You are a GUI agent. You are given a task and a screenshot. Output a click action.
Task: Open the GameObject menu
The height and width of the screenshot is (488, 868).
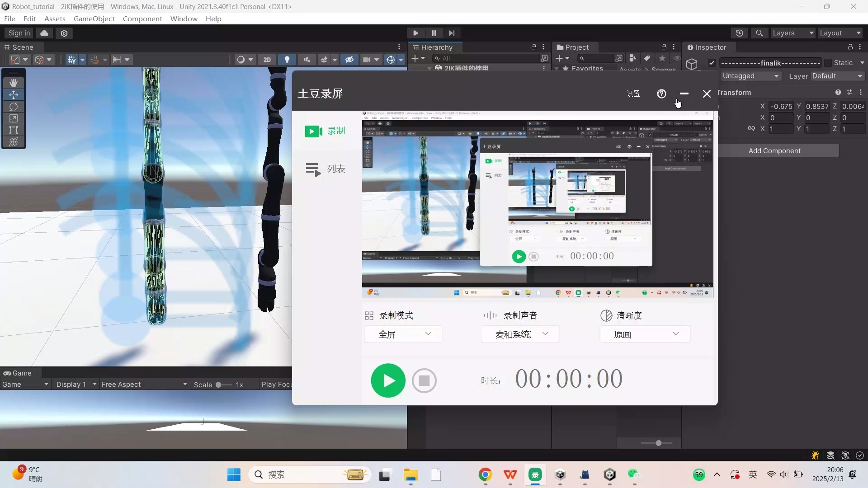pos(94,19)
